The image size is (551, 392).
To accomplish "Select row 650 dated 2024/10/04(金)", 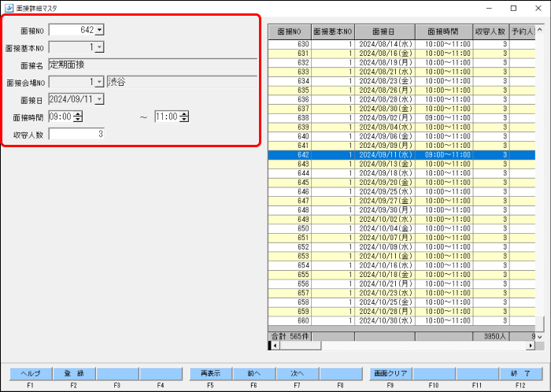I will pos(401,228).
